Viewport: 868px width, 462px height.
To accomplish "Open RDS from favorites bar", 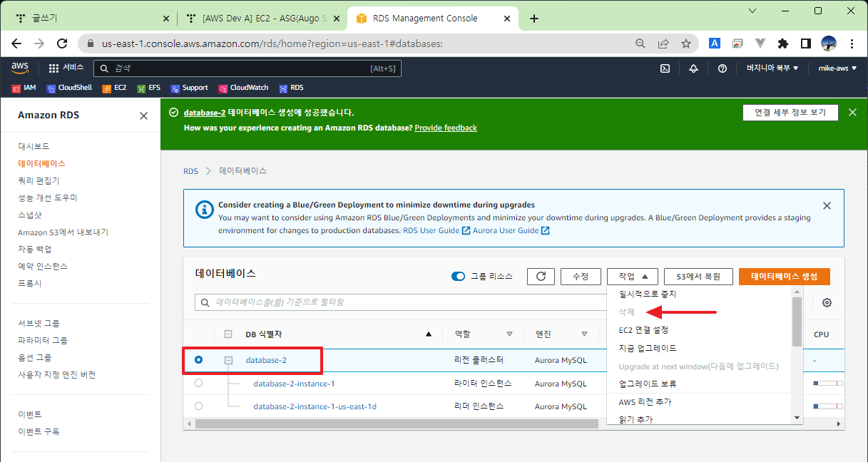I will (291, 88).
